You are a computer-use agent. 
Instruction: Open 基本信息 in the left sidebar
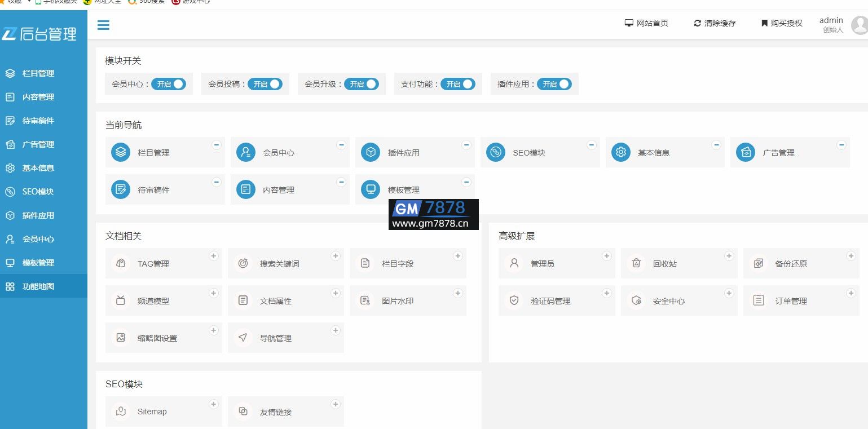[43, 168]
